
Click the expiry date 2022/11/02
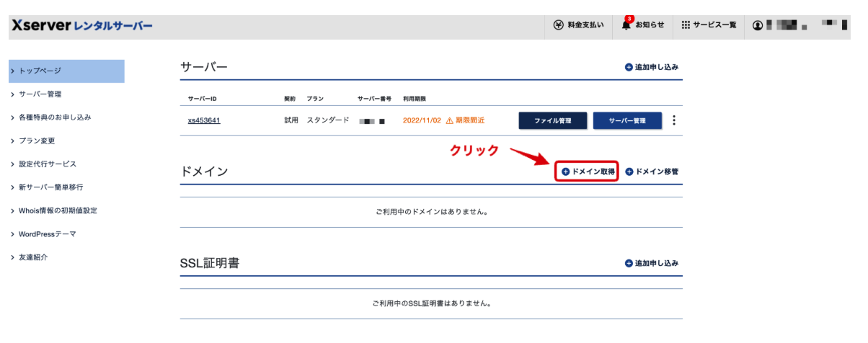422,120
